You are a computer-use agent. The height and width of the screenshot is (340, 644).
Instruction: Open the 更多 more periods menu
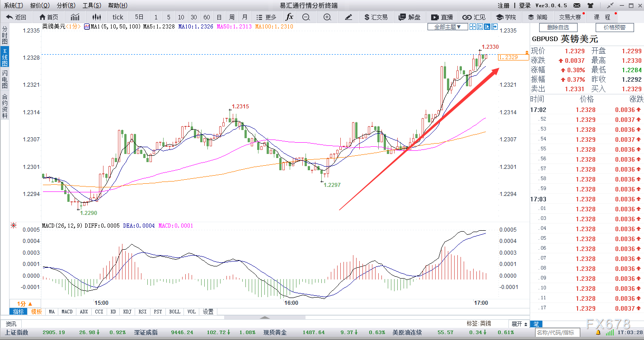click(266, 17)
